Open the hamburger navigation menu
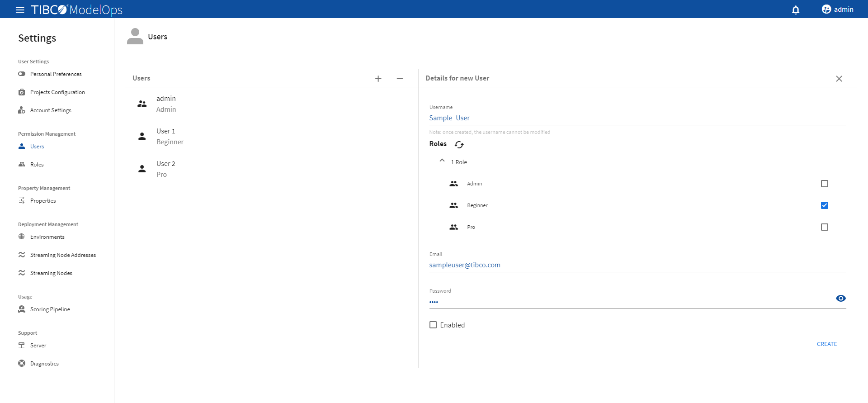868x403 pixels. click(x=20, y=9)
